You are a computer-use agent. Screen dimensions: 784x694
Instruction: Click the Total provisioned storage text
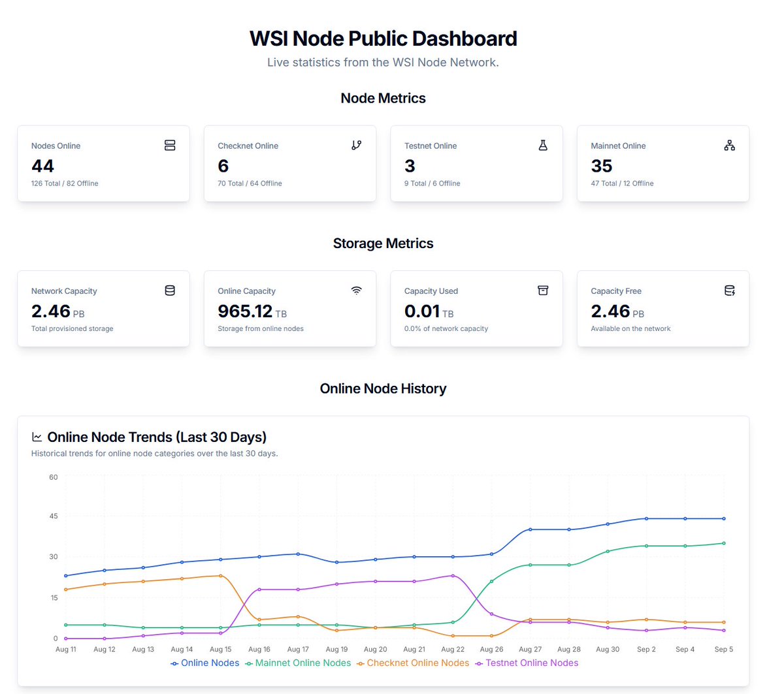tap(73, 328)
